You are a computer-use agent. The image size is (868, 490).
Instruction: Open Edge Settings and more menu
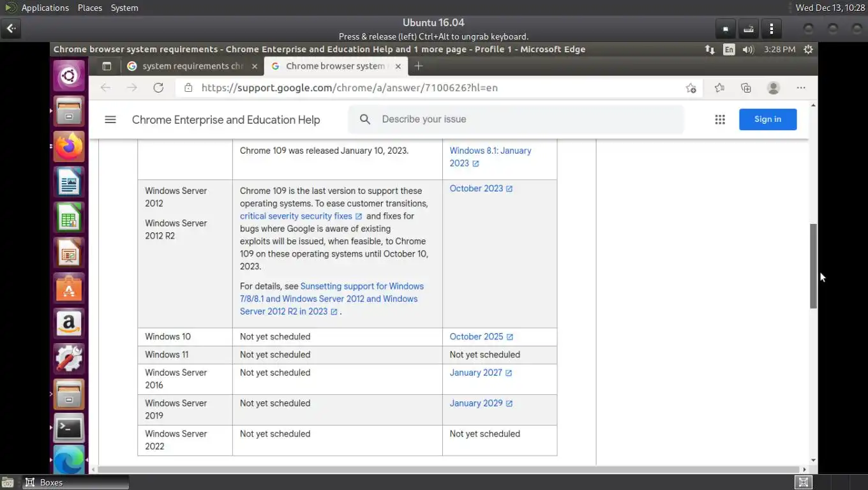pyautogui.click(x=801, y=88)
